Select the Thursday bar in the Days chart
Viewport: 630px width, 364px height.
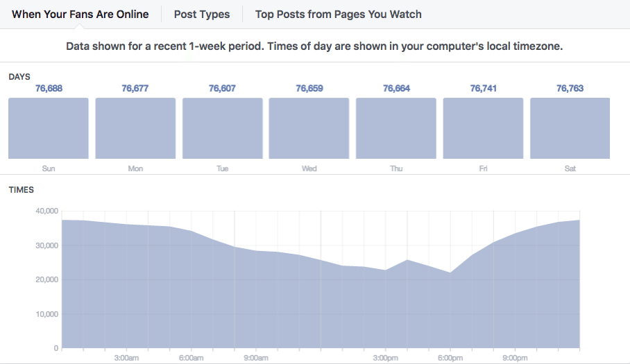[396, 128]
